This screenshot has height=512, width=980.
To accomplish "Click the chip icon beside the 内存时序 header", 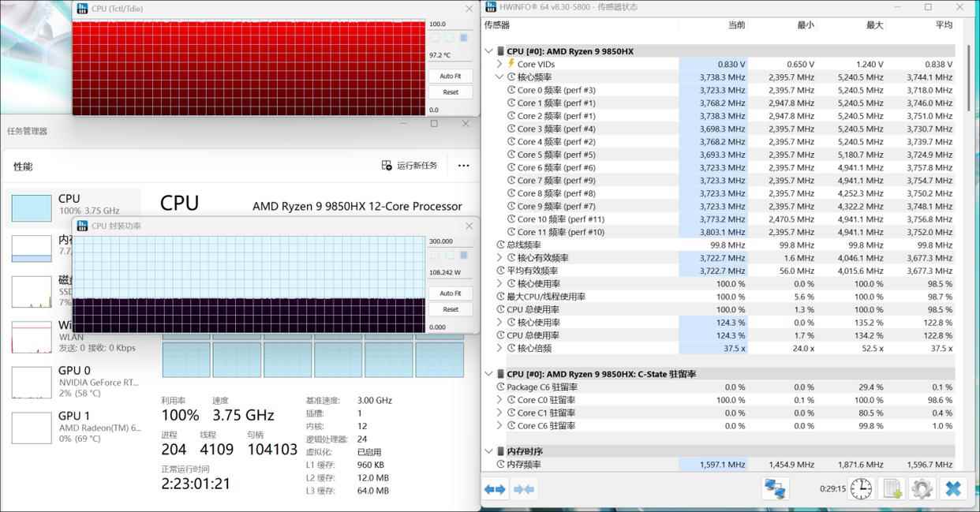I will pos(500,451).
